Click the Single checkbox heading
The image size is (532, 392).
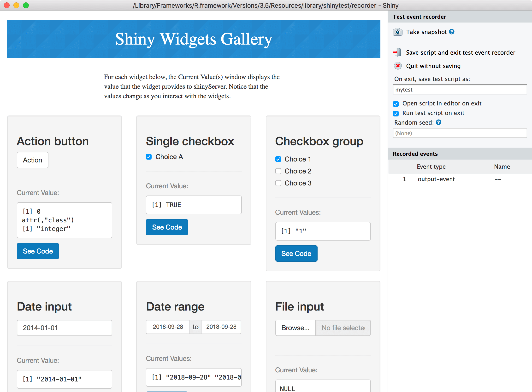click(x=190, y=141)
